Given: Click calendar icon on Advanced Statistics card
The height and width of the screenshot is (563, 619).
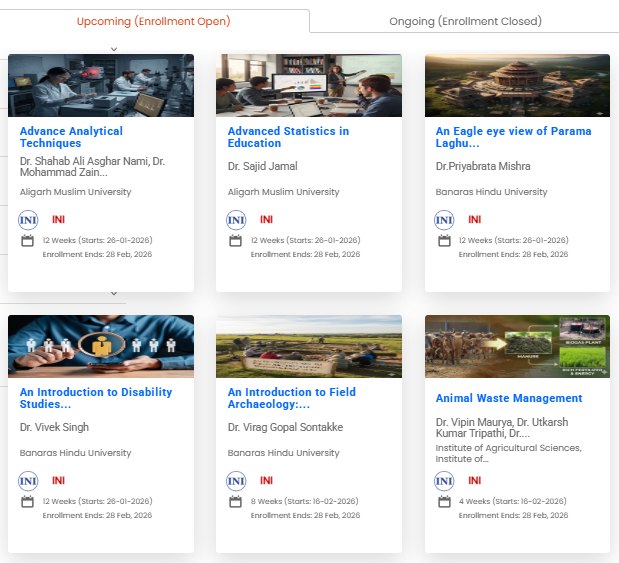Looking at the screenshot, I should (236, 240).
